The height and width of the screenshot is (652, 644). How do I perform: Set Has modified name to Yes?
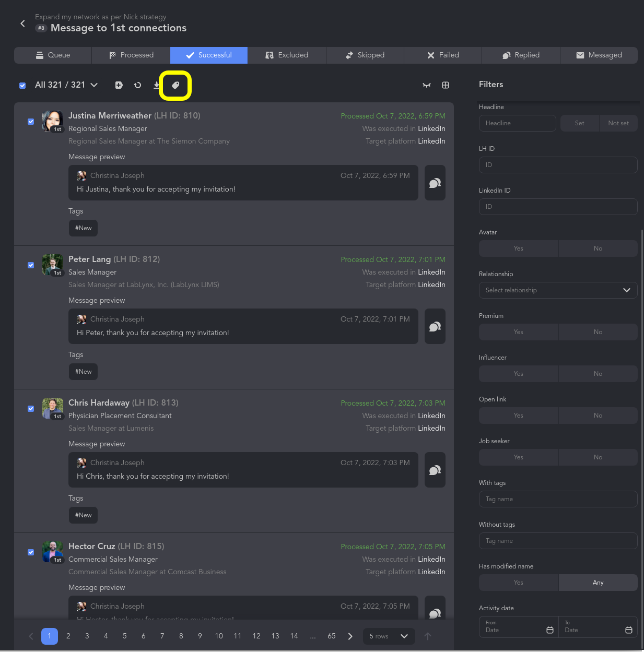[519, 583]
